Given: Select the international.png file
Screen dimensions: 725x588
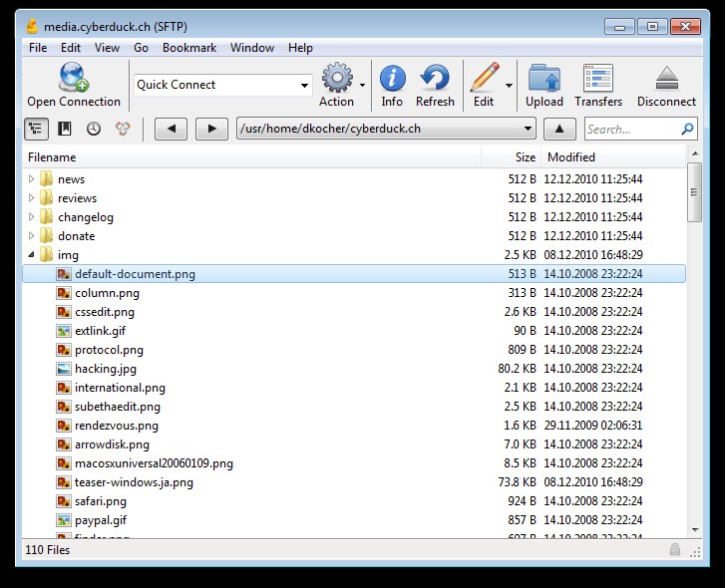Looking at the screenshot, I should tap(121, 388).
